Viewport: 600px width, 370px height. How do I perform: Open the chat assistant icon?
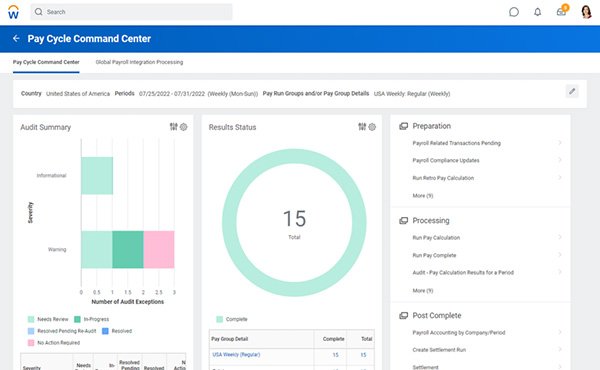point(514,12)
